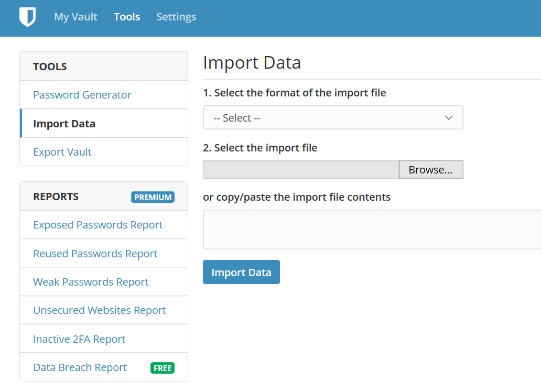Click the blue Import Data button

tap(241, 273)
